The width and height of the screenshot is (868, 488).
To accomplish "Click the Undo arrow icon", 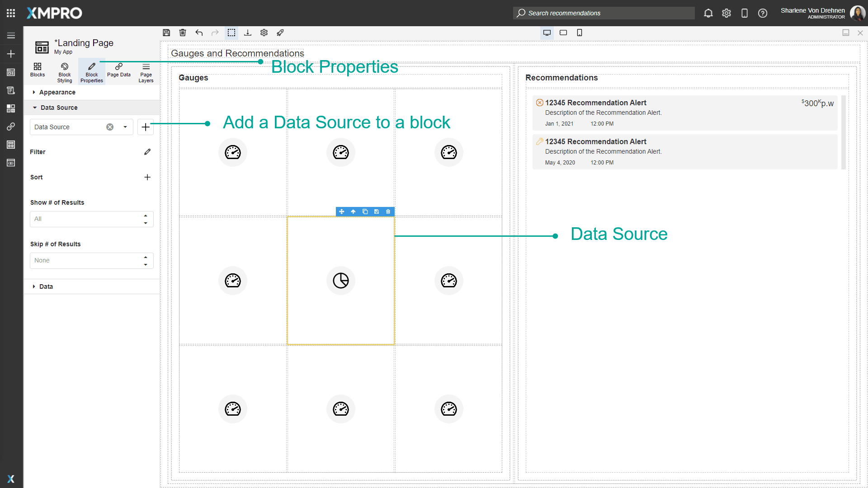I will point(199,33).
